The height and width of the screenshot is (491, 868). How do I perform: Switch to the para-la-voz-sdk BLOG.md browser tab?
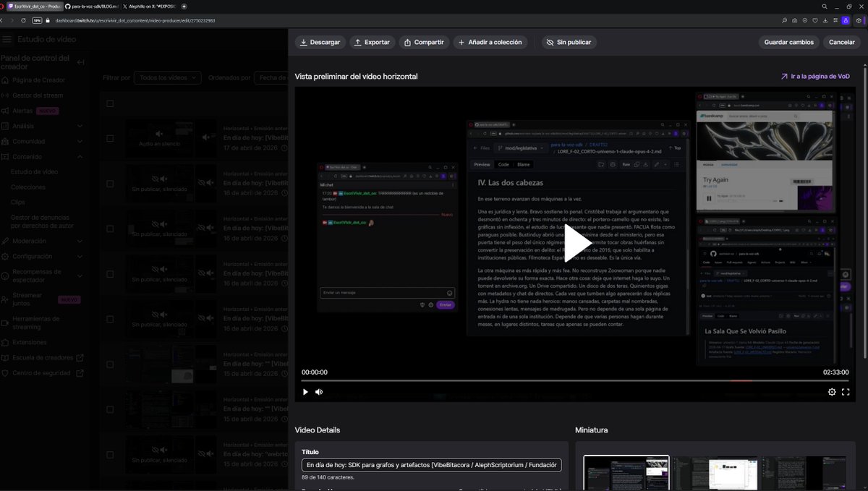pyautogui.click(x=90, y=6)
